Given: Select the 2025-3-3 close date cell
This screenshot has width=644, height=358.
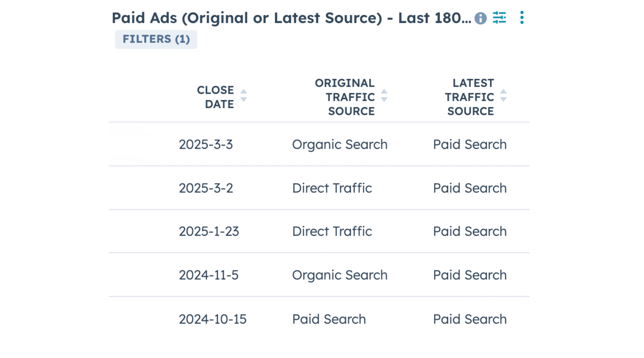Looking at the screenshot, I should click(x=206, y=144).
